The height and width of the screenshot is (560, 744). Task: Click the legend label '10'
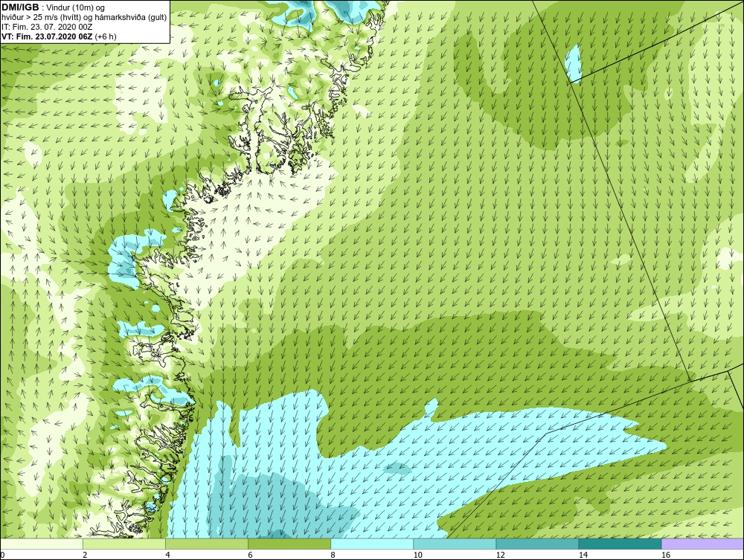click(x=418, y=555)
